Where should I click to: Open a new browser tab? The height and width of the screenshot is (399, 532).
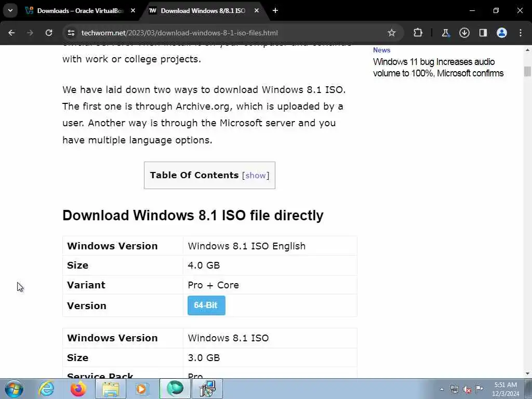[275, 10]
